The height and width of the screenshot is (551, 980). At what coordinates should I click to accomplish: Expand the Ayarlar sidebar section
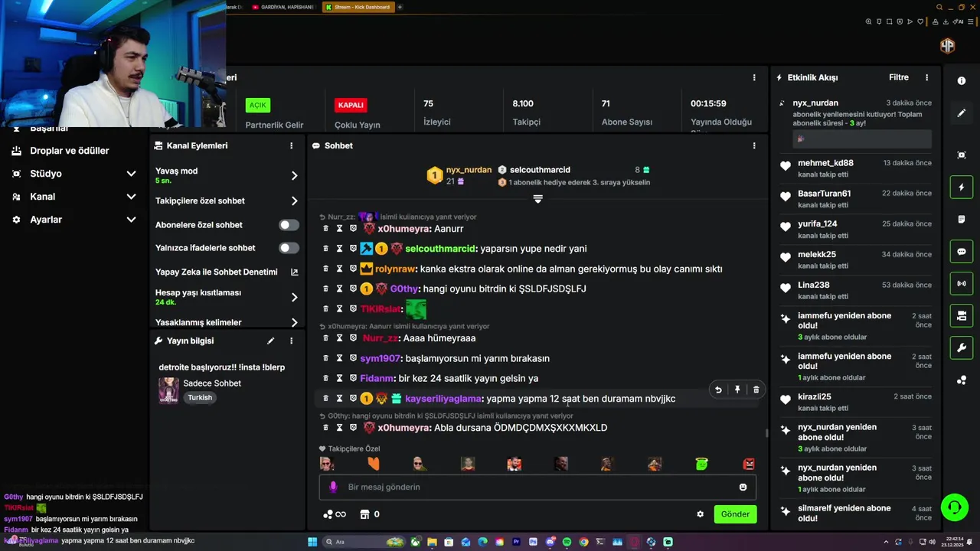coord(131,220)
